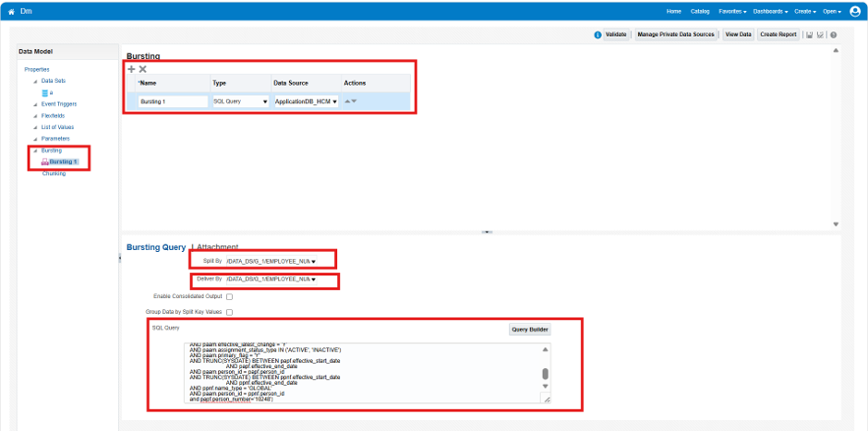Open the Open menu in header
This screenshot has width=868, height=431.
point(831,12)
